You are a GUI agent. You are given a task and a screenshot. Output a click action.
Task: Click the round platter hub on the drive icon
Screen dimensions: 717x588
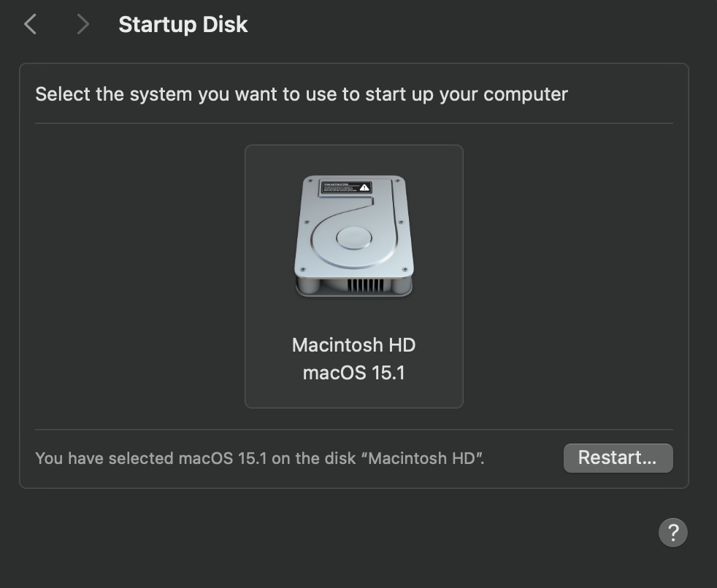pos(354,238)
